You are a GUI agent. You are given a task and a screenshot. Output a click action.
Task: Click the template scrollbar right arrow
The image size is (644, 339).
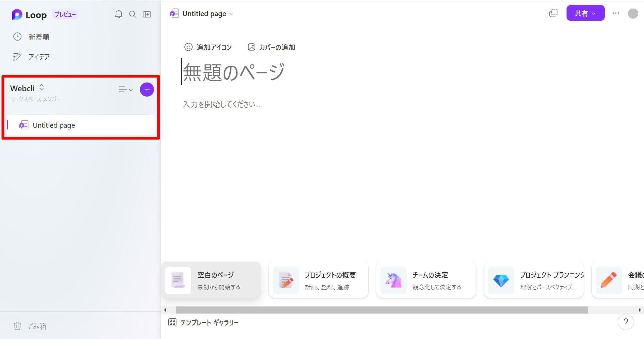tap(640, 310)
